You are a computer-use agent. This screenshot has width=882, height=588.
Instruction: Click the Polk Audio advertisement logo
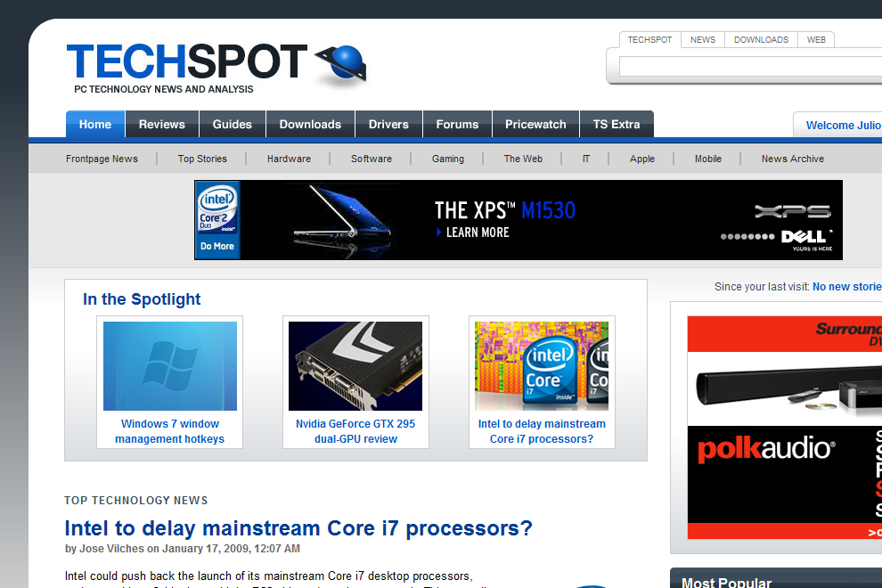pyautogui.click(x=765, y=450)
